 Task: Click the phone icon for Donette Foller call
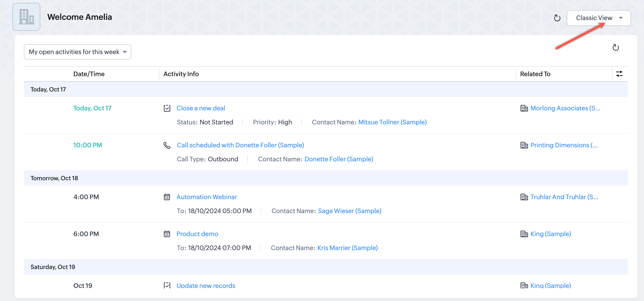(x=167, y=145)
